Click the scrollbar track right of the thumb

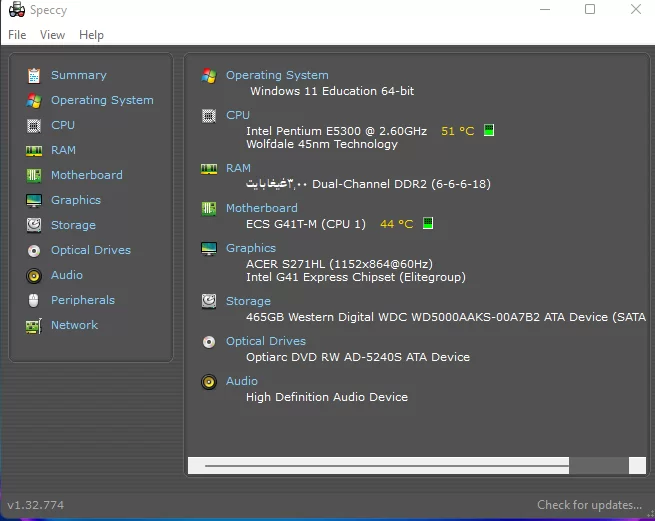[599, 465]
